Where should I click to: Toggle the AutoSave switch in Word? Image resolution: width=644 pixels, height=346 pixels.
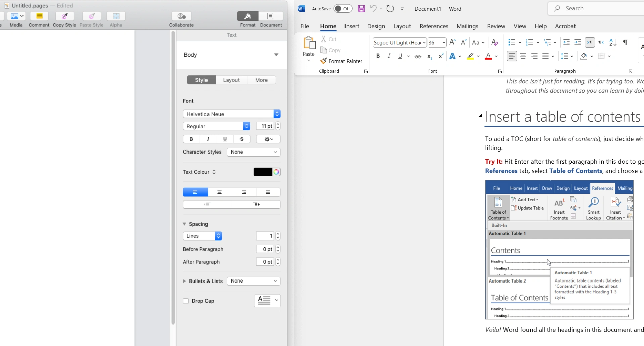tap(343, 8)
